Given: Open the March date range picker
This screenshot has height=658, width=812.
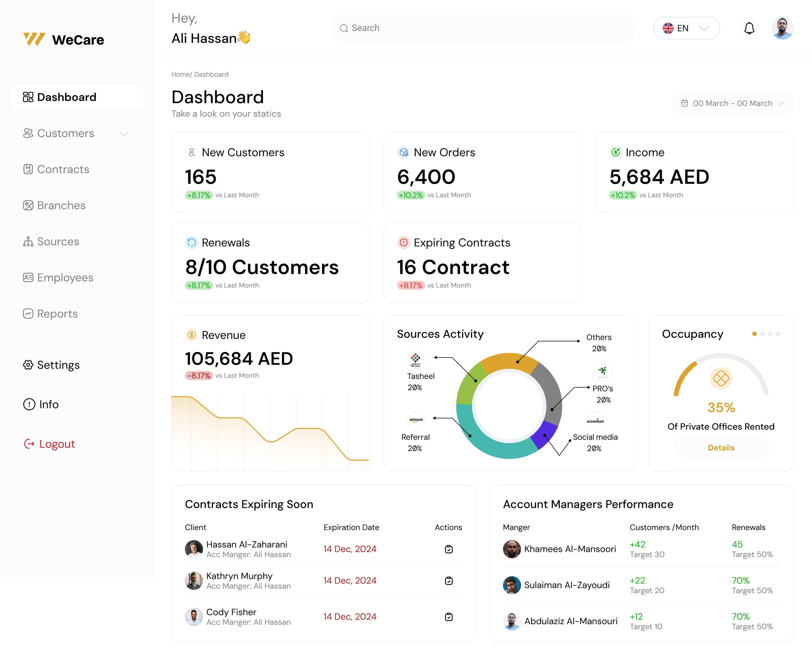Looking at the screenshot, I should [732, 103].
